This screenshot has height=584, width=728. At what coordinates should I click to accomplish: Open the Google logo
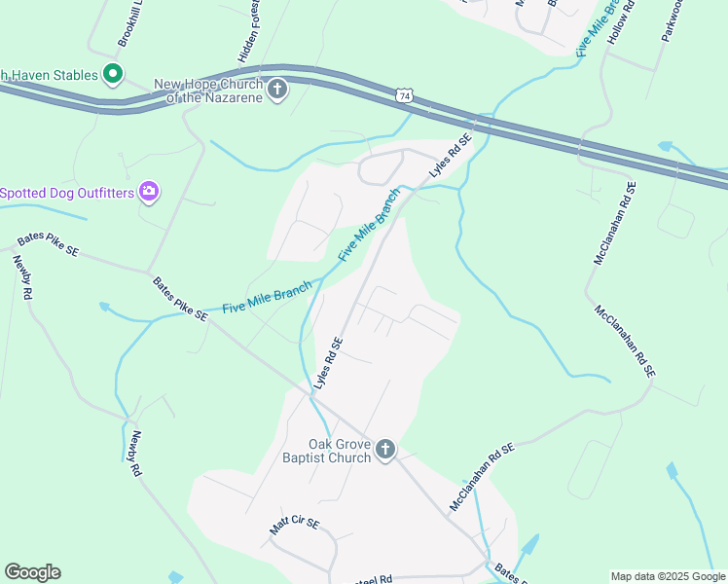point(33,572)
